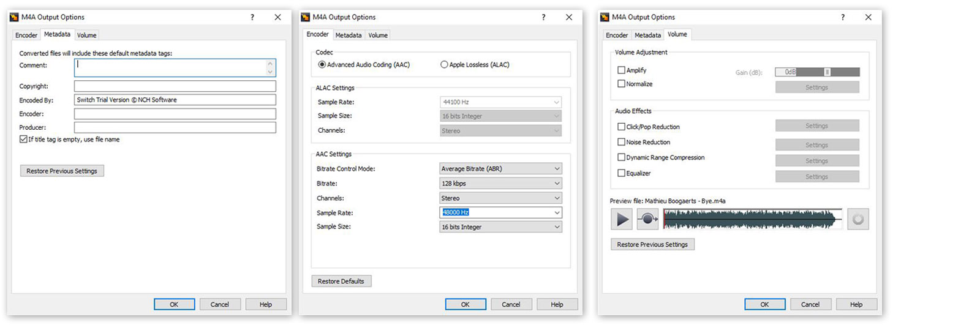This screenshot has width=980, height=325.
Task: Enable Click/Pop Reduction effect
Action: coord(621,127)
